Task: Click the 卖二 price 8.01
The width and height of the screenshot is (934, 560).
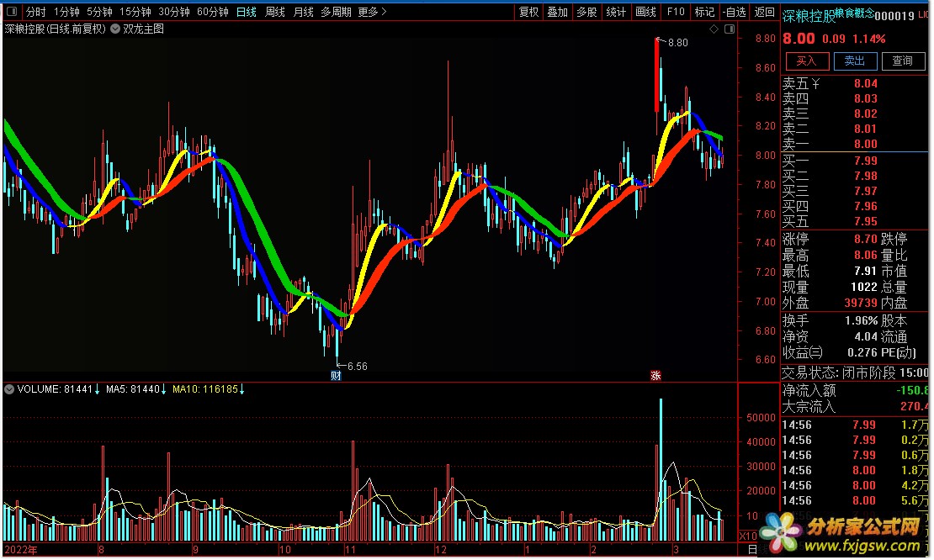Action: pyautogui.click(x=866, y=129)
